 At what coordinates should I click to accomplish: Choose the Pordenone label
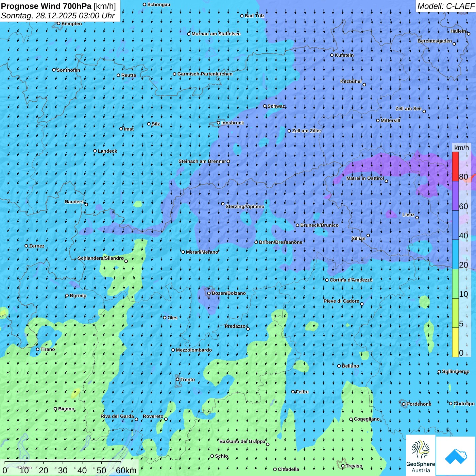[419, 404]
